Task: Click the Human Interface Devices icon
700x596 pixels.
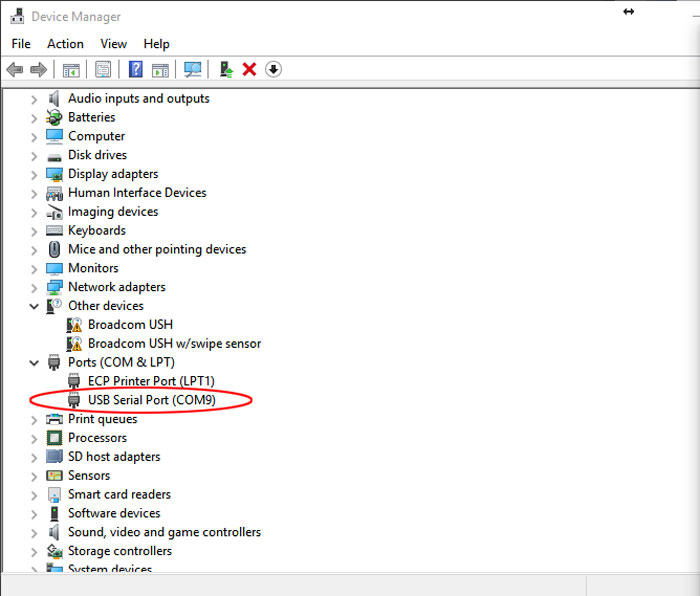Action: 54,193
